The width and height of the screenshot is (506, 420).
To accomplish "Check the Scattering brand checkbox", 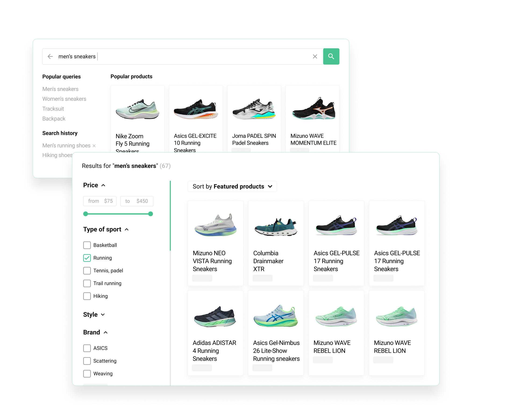I will pos(87,361).
